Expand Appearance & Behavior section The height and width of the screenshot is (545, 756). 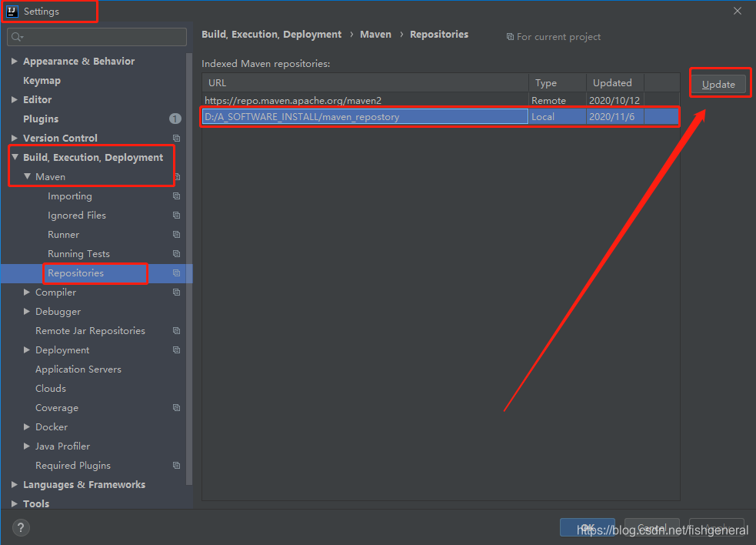[15, 62]
